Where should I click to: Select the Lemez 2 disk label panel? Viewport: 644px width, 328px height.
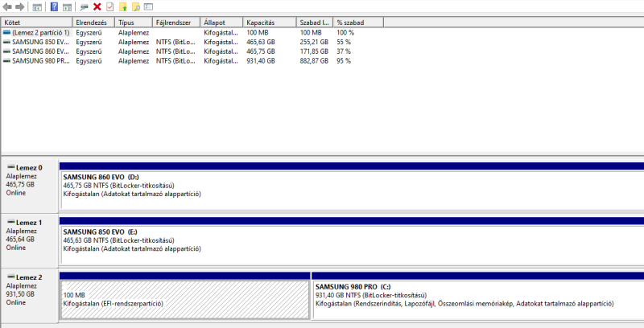[x=30, y=295]
